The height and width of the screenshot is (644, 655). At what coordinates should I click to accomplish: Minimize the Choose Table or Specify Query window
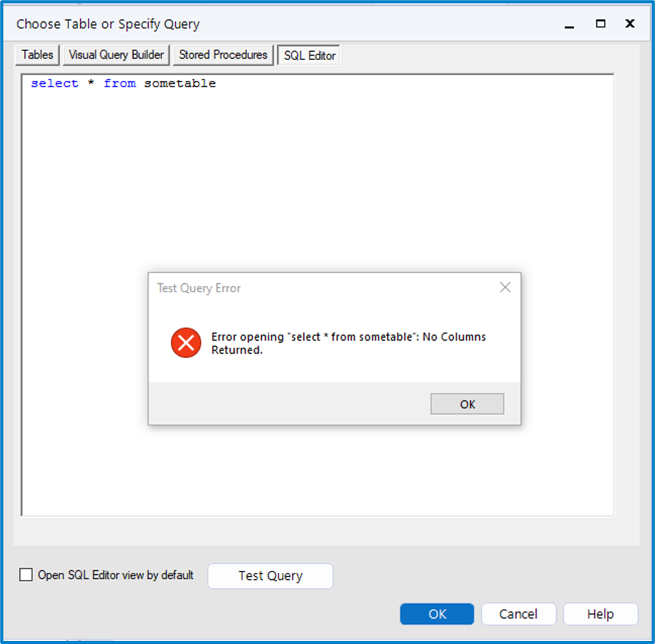[570, 25]
